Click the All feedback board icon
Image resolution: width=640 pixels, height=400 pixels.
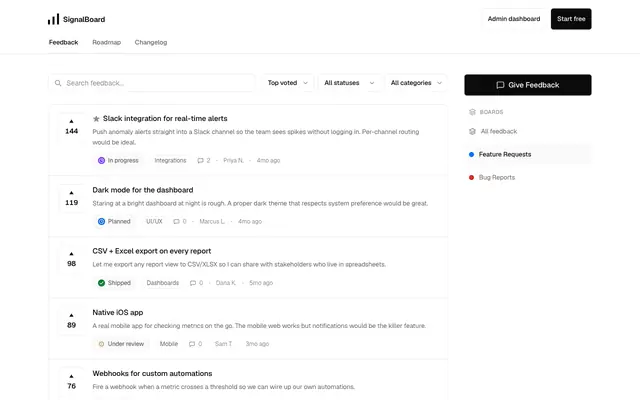coord(472,131)
